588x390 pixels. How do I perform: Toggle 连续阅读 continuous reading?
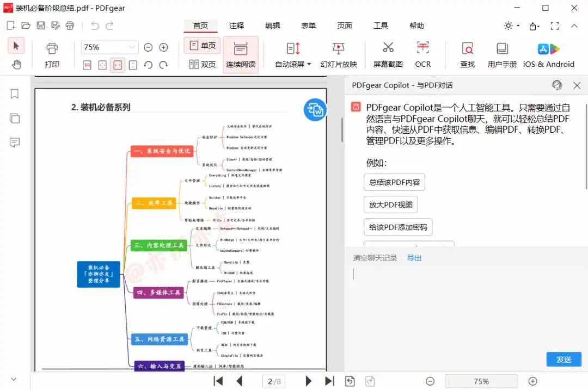coord(241,55)
